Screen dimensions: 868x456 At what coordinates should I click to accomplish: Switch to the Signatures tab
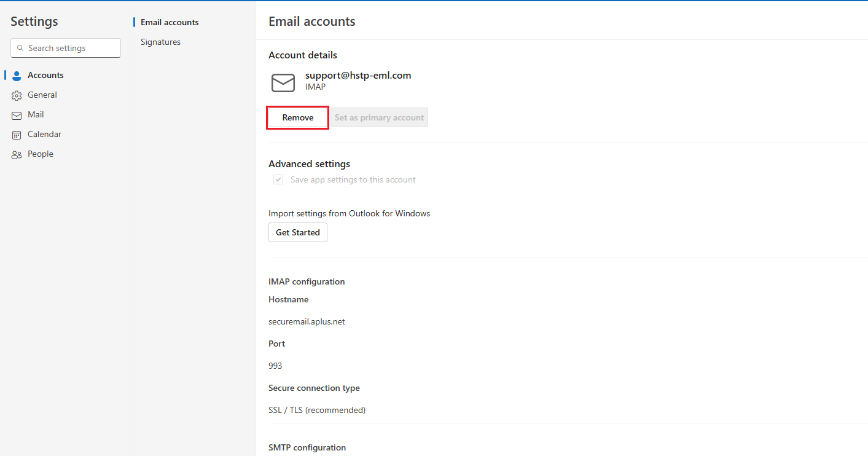click(x=160, y=42)
